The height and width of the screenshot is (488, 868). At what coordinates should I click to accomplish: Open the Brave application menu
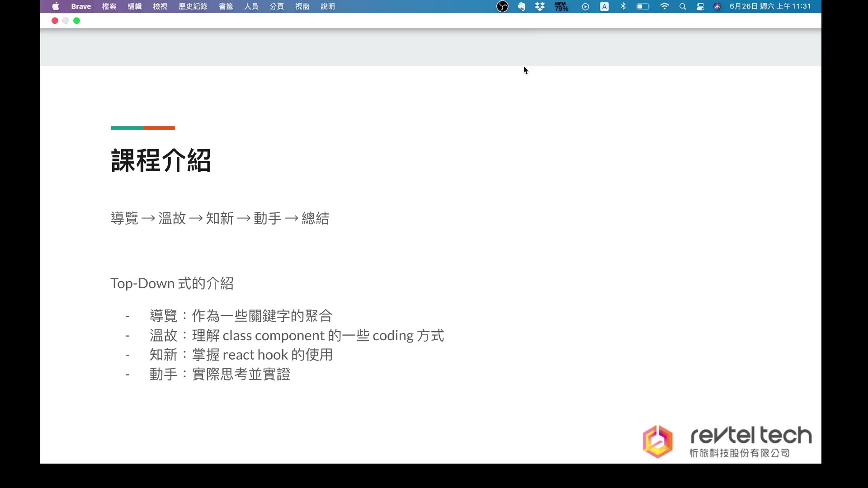pos(81,6)
